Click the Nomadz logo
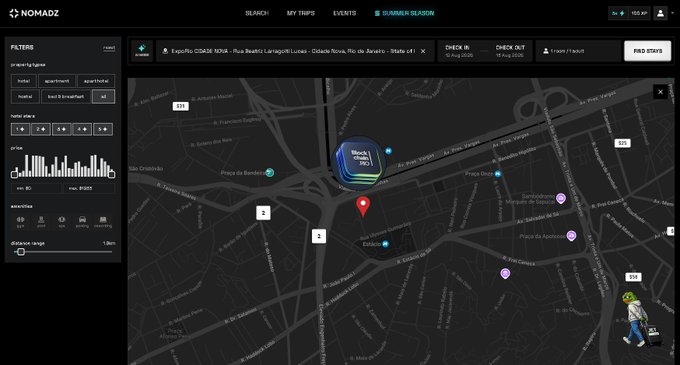The width and height of the screenshot is (680, 365). [x=34, y=13]
